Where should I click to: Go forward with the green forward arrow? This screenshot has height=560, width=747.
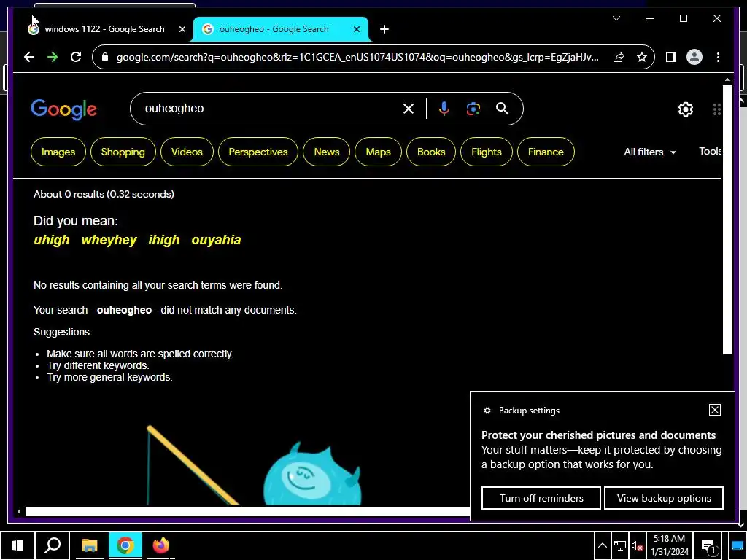tap(53, 57)
